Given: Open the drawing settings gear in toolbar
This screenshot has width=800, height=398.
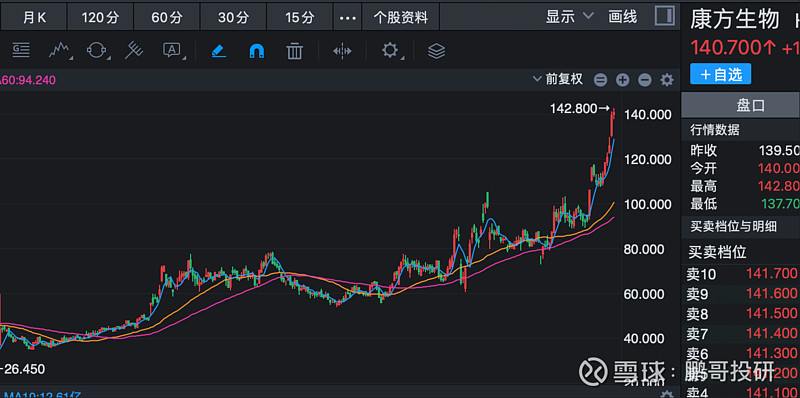Looking at the screenshot, I should click(390, 51).
